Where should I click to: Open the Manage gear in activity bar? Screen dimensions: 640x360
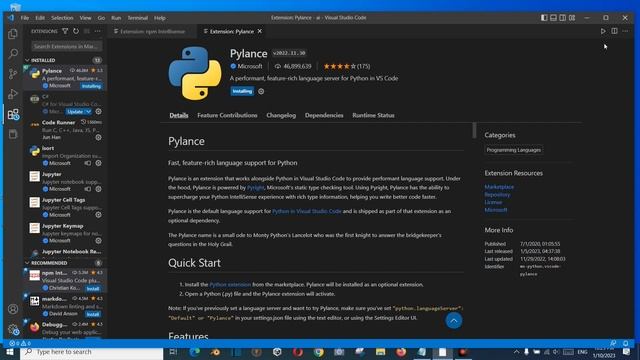click(13, 329)
